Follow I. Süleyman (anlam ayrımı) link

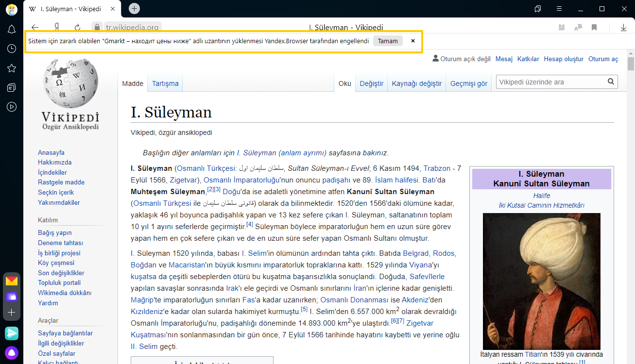[282, 153]
